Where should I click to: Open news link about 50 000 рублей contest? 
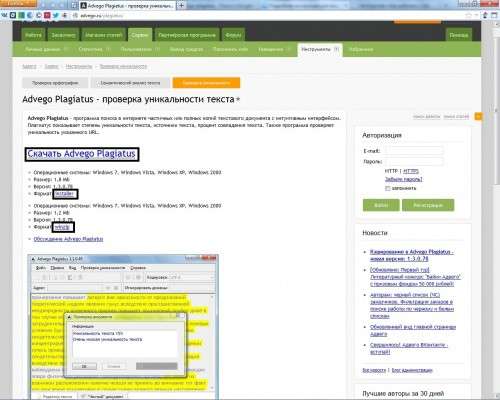[x=415, y=277]
